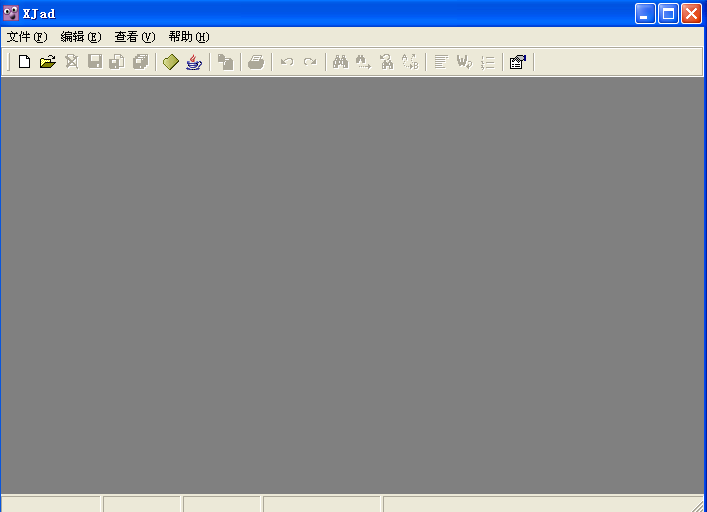Click the window resize grip in status bar
The image size is (707, 512).
(698, 505)
